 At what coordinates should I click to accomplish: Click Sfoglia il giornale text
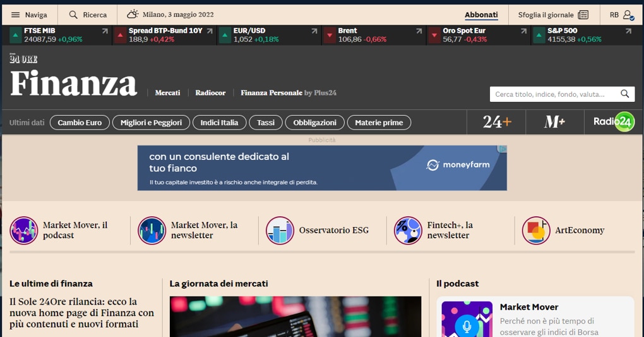pyautogui.click(x=546, y=15)
